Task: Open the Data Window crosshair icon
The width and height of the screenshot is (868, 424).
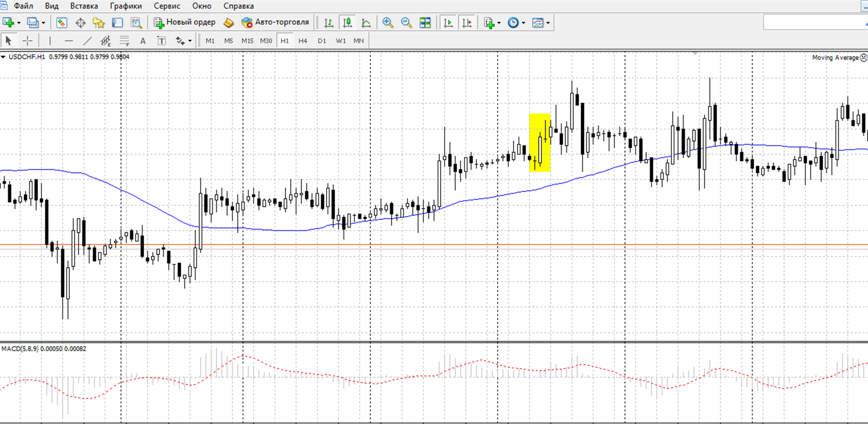Action: (80, 23)
